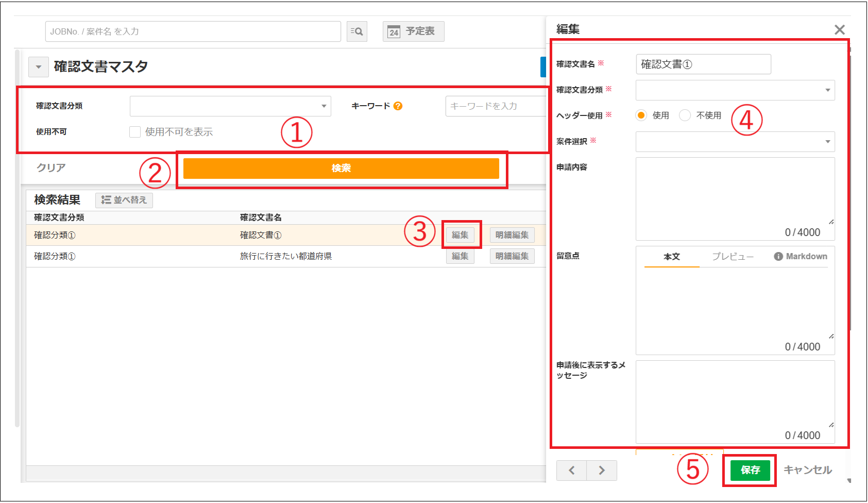Viewport: 868px width, 503px height.
Task: Click 明細編集 for 旅行に行きたい都道府県 row
Action: click(512, 256)
